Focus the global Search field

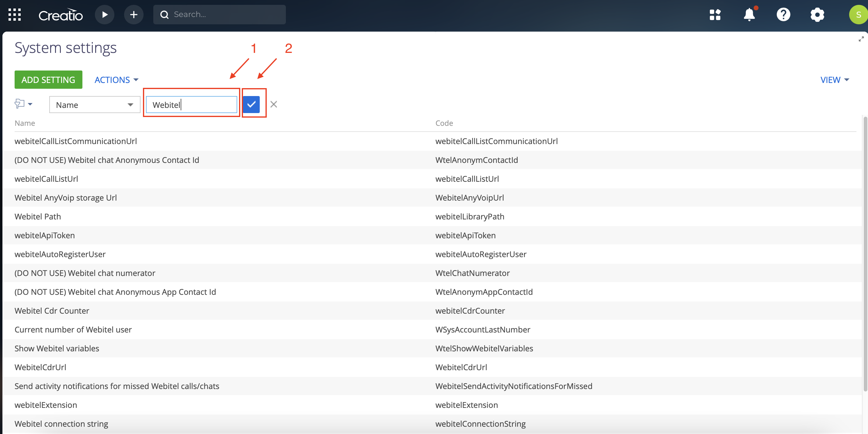coord(220,15)
